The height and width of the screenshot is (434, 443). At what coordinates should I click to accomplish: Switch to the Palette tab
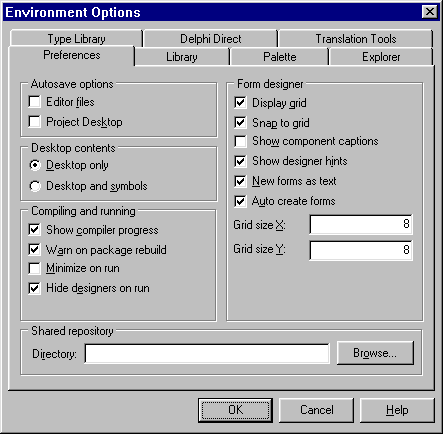point(279,57)
